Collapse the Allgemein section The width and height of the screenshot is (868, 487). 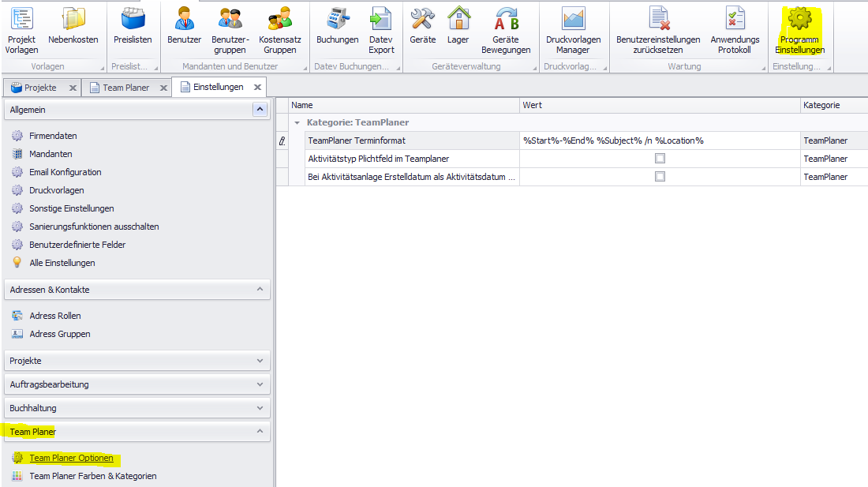(260, 110)
